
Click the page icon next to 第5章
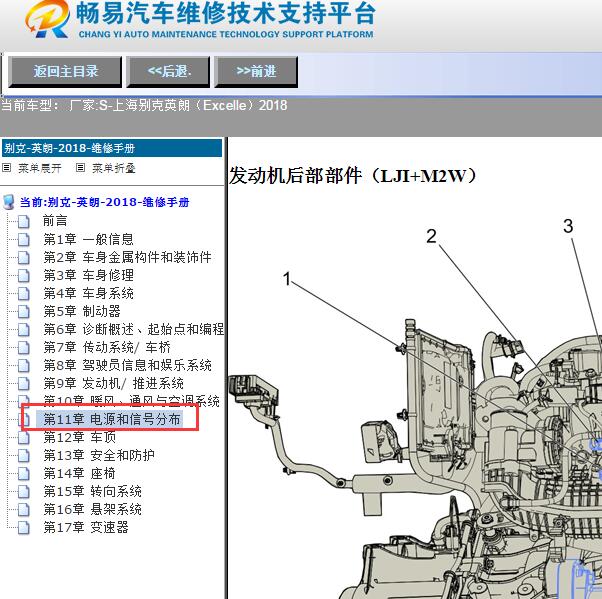pyautogui.click(x=24, y=311)
